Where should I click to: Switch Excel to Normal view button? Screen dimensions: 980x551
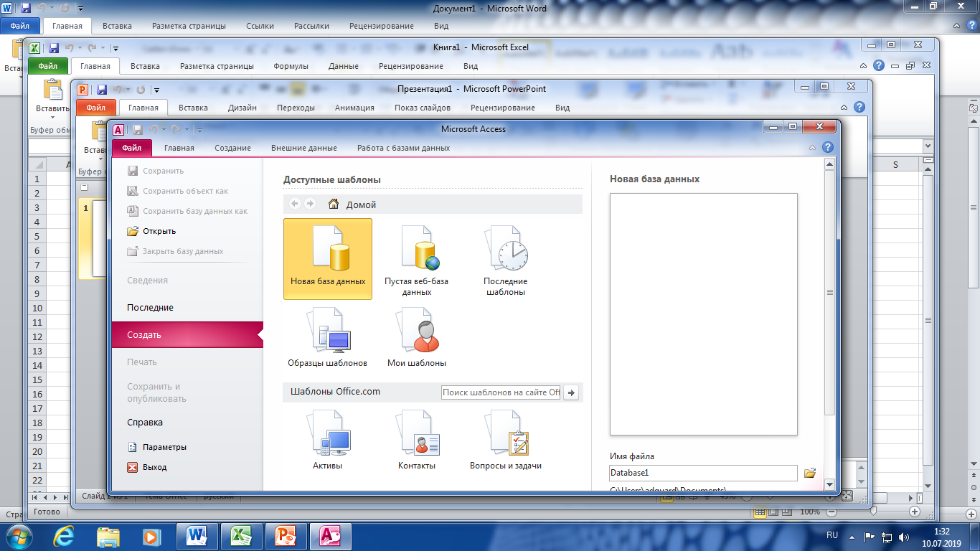click(x=760, y=512)
